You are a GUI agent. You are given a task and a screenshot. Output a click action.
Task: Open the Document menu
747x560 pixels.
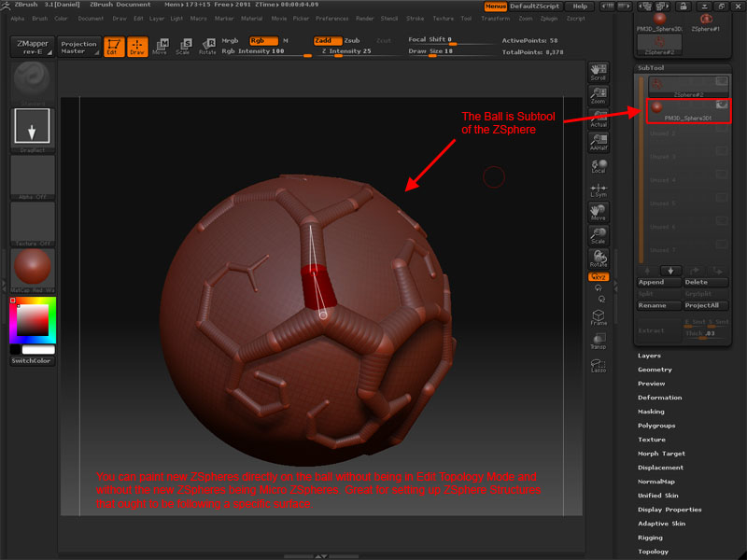[x=91, y=19]
